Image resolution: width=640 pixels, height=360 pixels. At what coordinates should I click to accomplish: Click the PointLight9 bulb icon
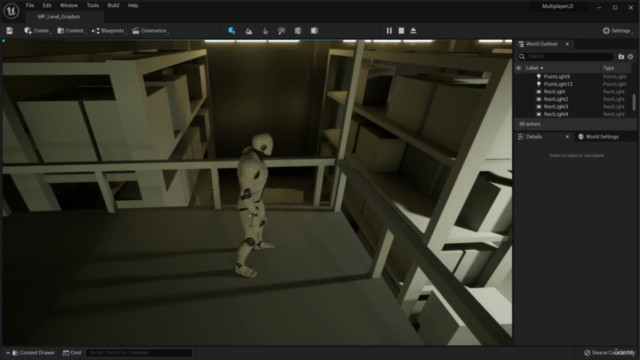(539, 77)
